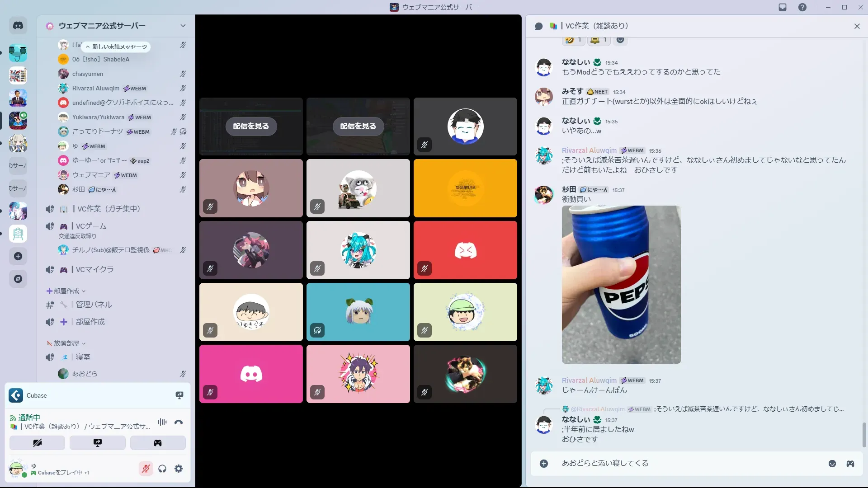Jump to 新しい未読メッセージ unread messages
This screenshot has height=488, width=868.
click(117, 47)
